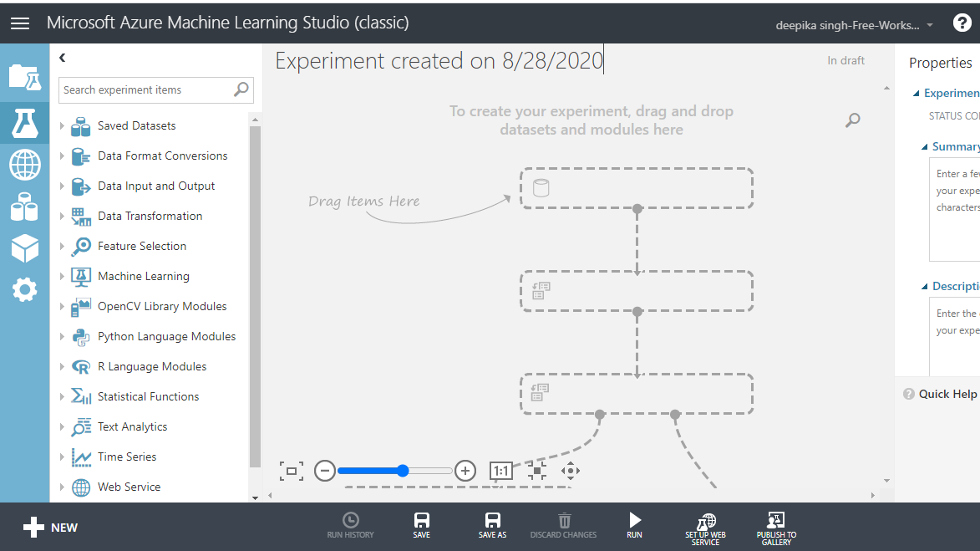Expand the Web Service category
The height and width of the screenshot is (551, 980).
[x=62, y=487]
